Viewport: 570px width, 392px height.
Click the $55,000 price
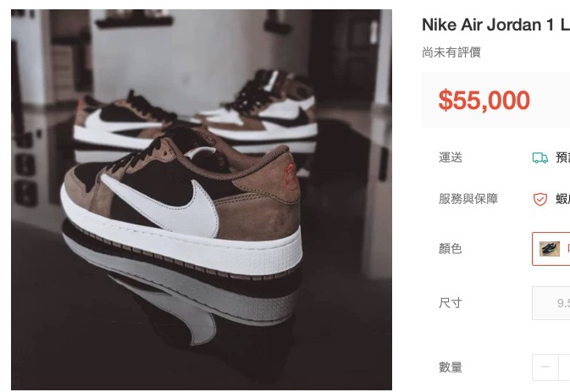coord(484,100)
